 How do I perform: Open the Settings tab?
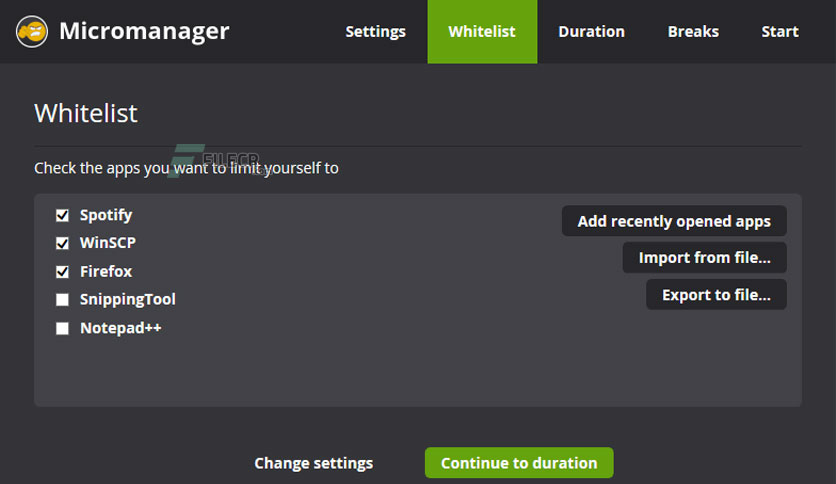(375, 31)
